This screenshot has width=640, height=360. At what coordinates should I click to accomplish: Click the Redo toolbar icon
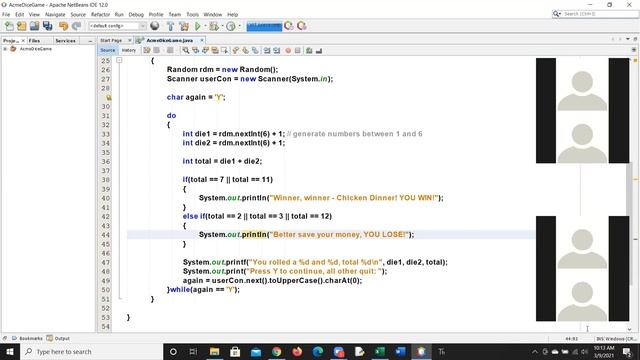(x=76, y=26)
